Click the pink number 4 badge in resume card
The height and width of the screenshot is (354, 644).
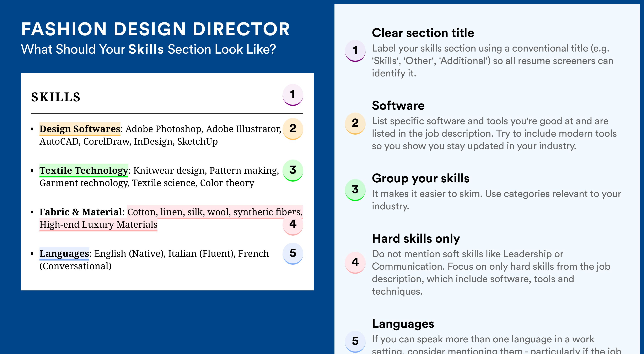click(293, 224)
